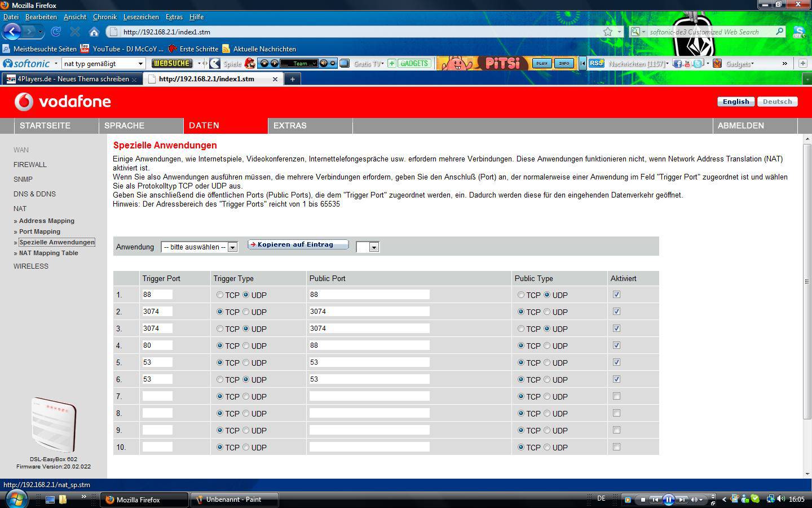Click the Public Port field of row 4
812x508 pixels.
tap(369, 345)
